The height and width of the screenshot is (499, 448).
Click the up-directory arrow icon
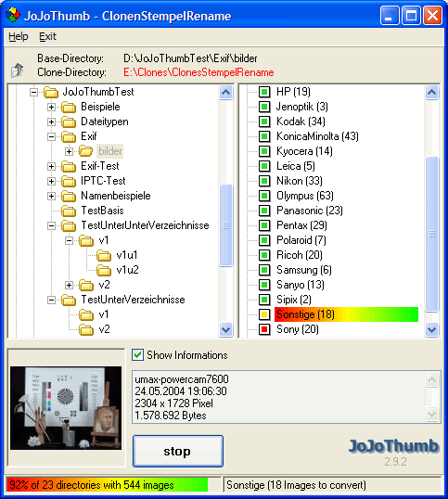[x=18, y=70]
